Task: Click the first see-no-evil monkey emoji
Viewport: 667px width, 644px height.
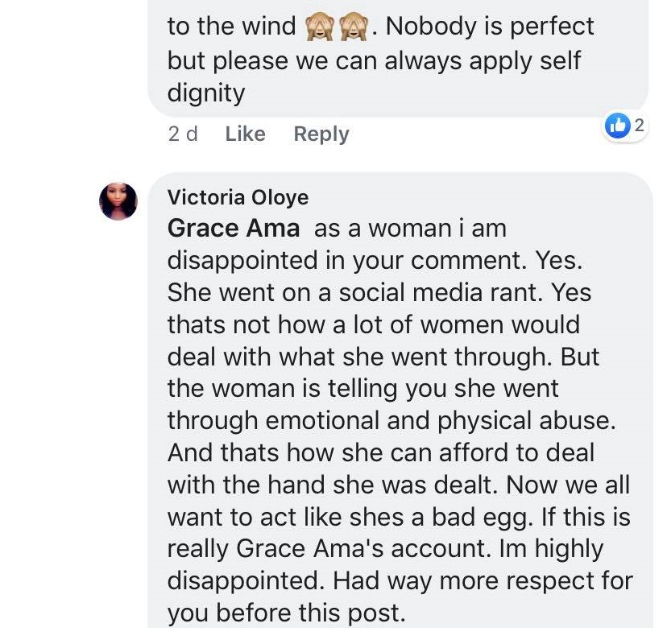Action: pos(317,28)
